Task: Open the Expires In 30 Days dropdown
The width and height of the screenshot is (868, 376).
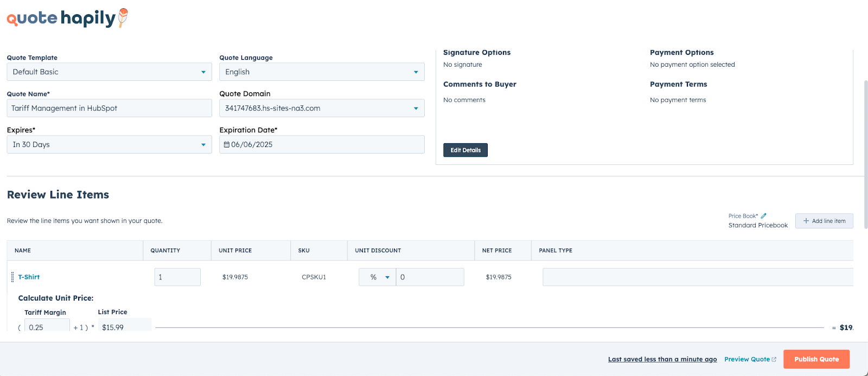Action: (x=109, y=145)
